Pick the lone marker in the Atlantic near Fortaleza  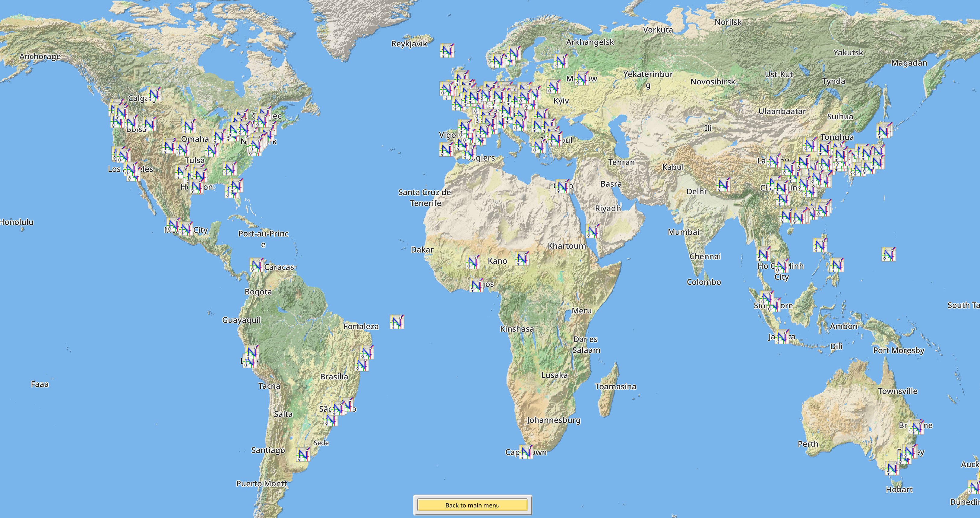[x=397, y=322]
